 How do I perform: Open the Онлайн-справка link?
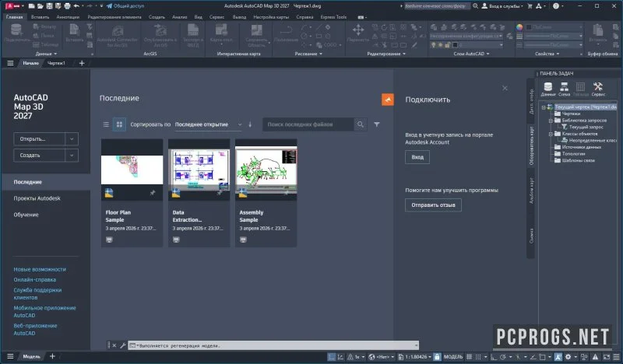pos(34,279)
